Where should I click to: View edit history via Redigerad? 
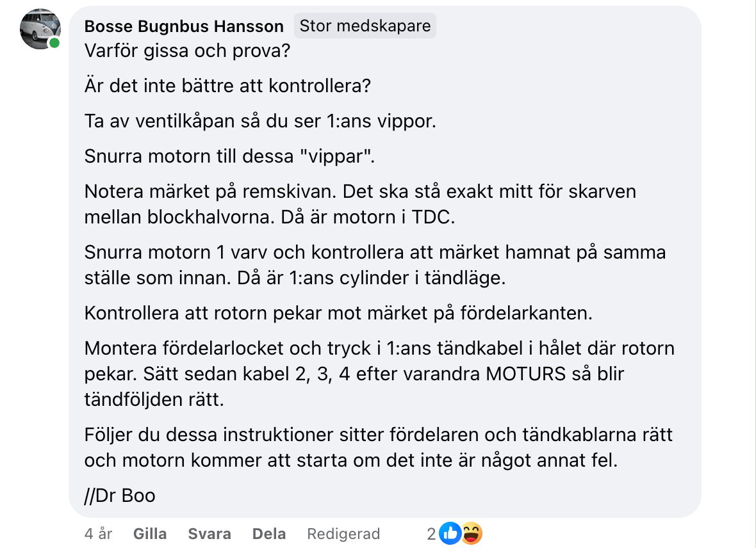coord(343,534)
